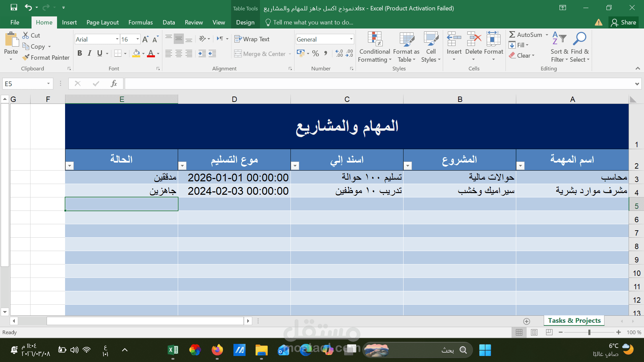
Task: Undo the last action
Action: (x=29, y=7)
